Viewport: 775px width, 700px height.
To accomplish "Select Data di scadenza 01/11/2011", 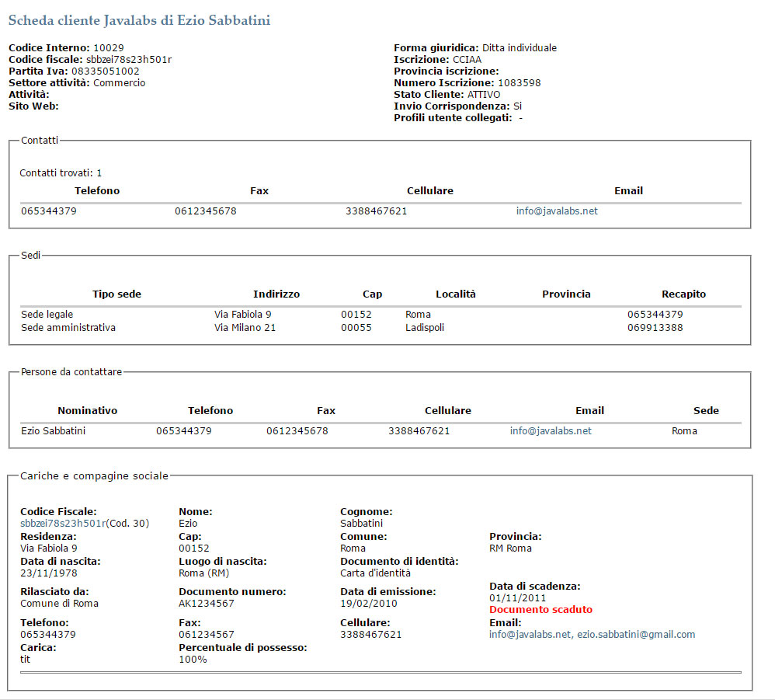I will click(517, 598).
